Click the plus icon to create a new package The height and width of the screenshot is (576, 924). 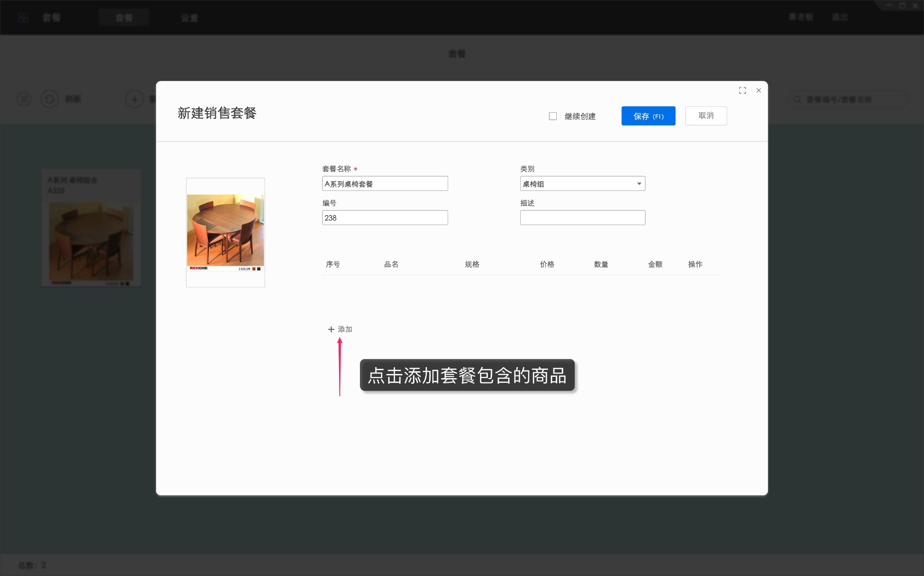(x=134, y=99)
